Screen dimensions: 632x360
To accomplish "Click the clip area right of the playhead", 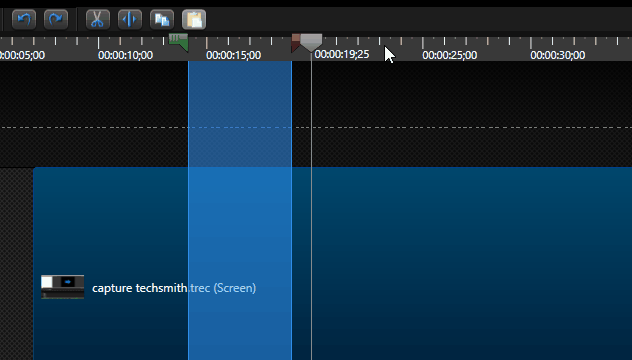I will 472,263.
